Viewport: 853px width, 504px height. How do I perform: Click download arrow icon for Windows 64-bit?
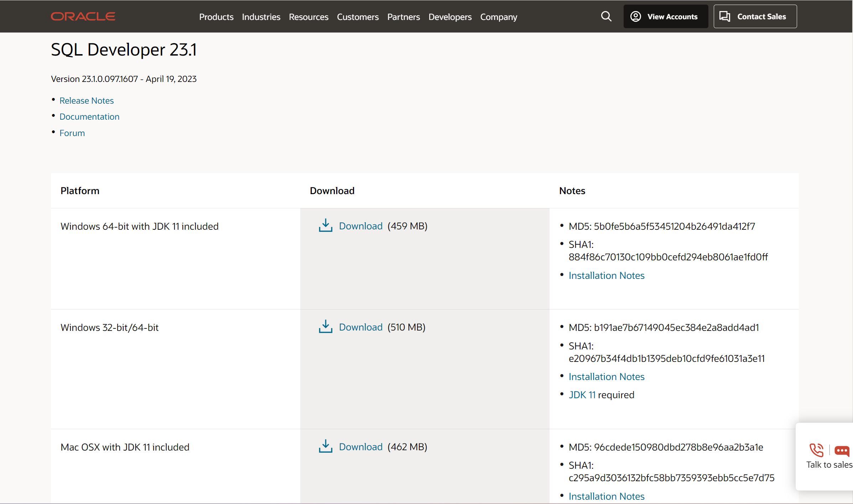click(x=326, y=225)
